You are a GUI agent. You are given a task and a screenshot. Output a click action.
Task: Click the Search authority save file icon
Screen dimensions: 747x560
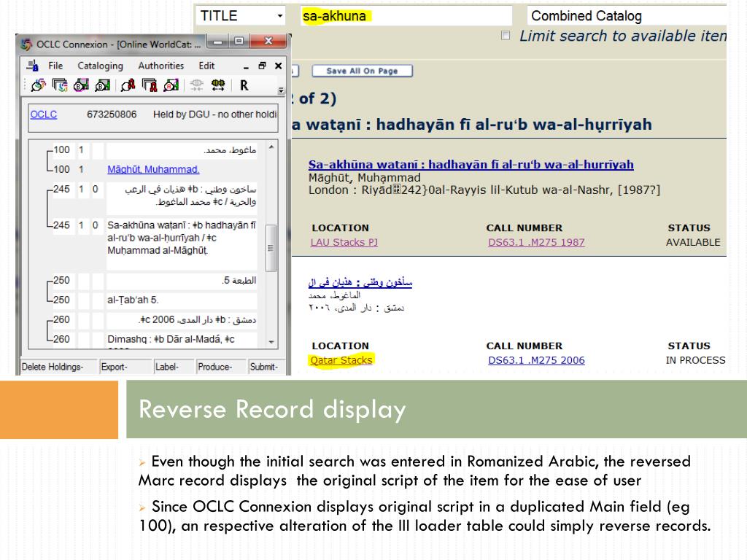[171, 85]
